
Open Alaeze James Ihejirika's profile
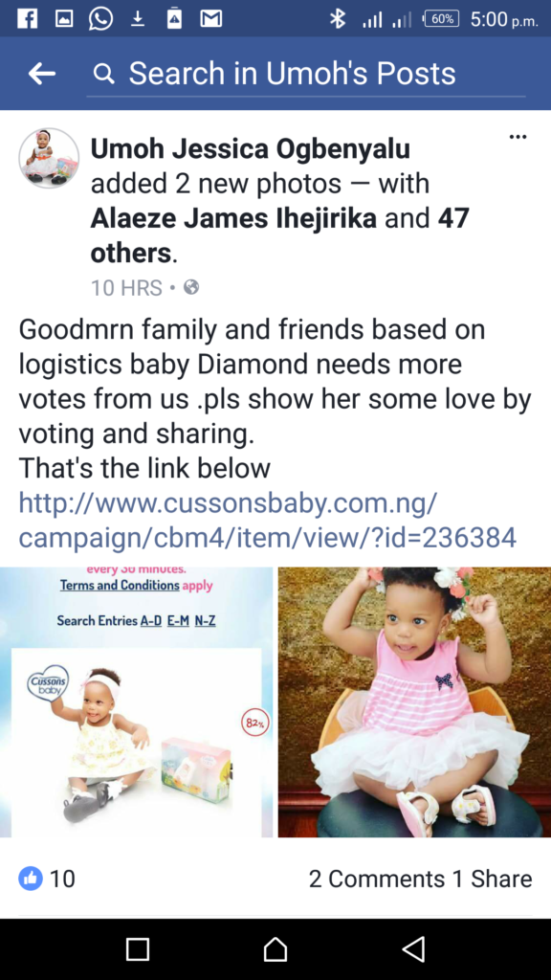tap(233, 218)
